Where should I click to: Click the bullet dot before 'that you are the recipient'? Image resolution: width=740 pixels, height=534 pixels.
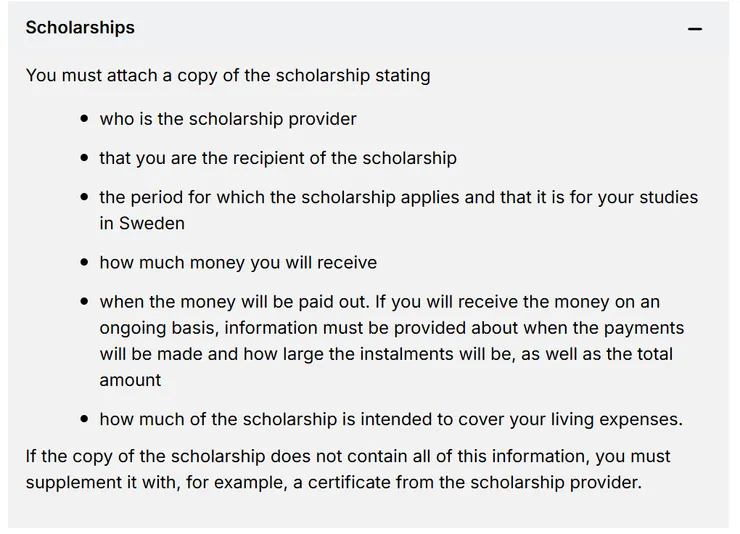point(84,158)
